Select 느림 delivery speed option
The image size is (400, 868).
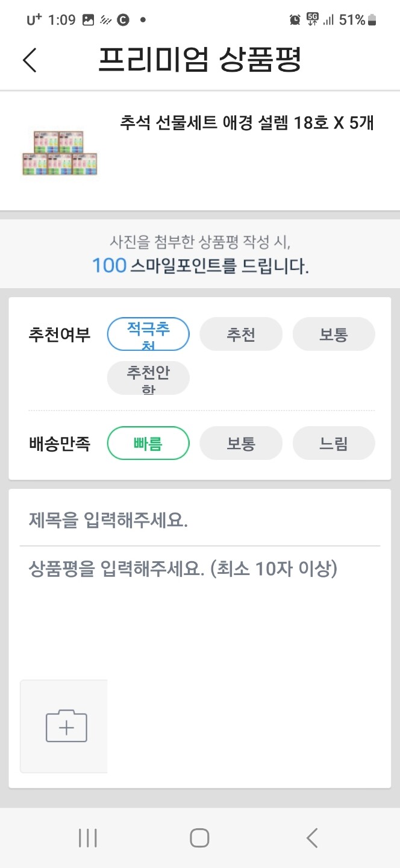pyautogui.click(x=334, y=442)
